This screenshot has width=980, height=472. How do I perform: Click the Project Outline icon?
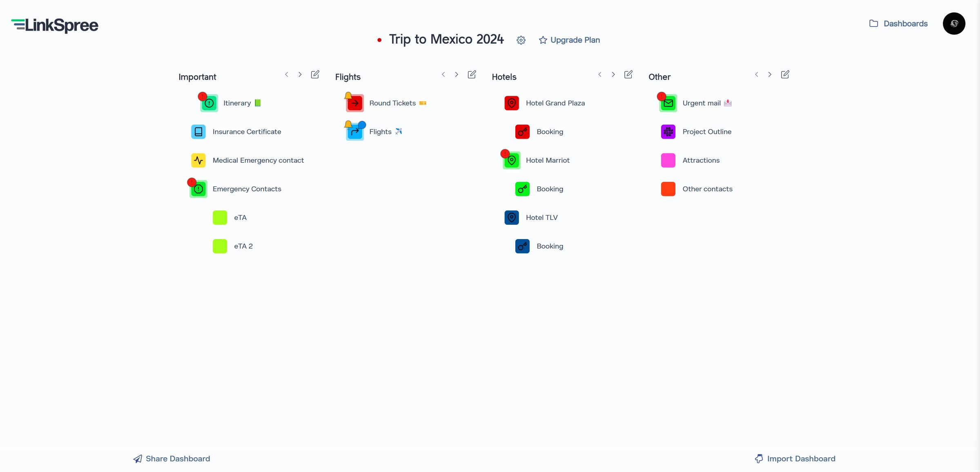668,131
